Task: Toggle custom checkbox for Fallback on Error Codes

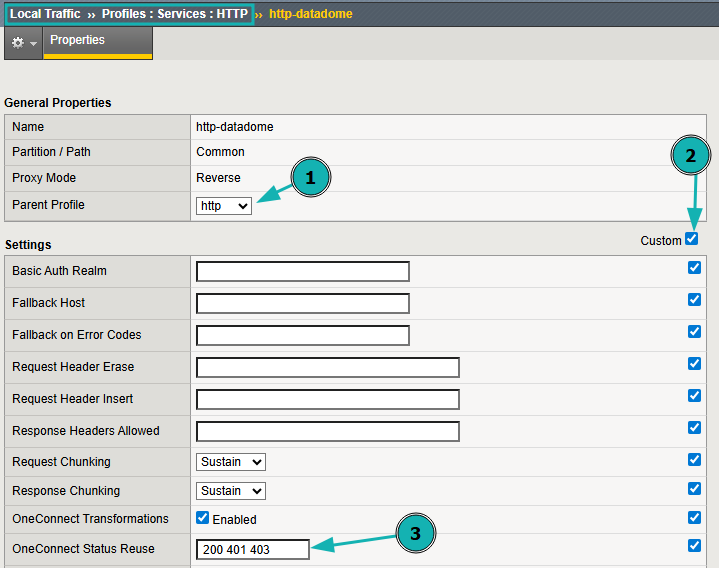Action: [694, 332]
